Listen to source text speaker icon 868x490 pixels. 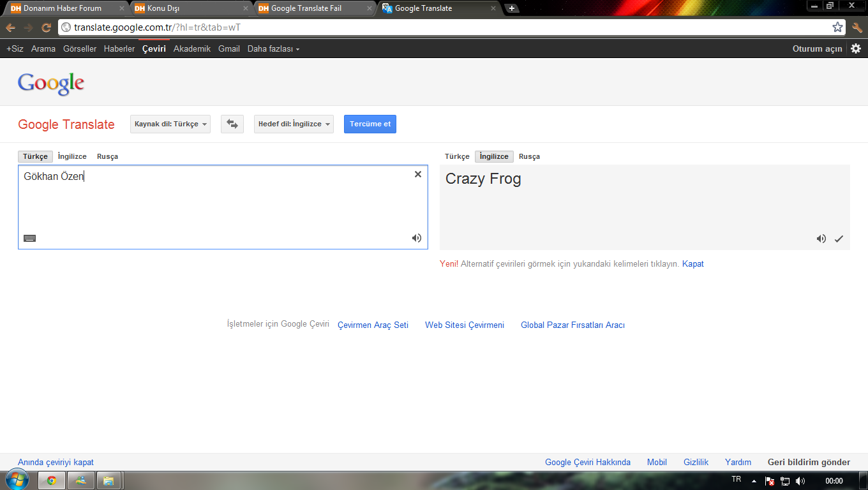pos(417,238)
